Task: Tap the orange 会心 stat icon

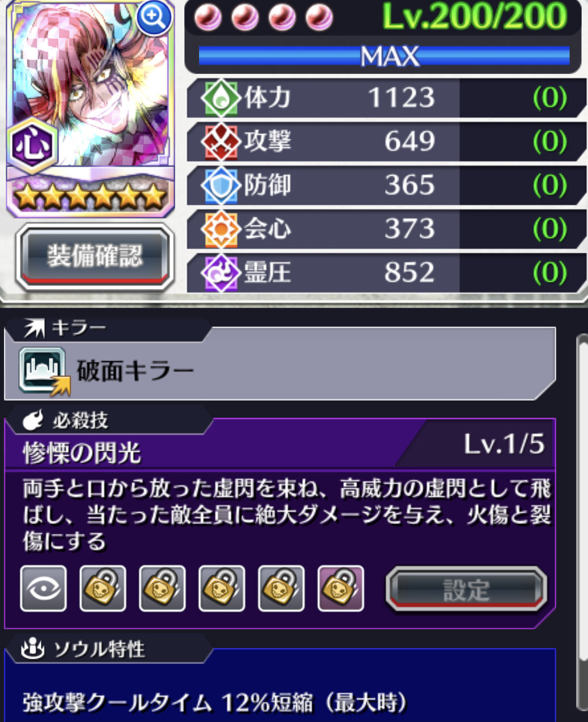Action: point(221,229)
